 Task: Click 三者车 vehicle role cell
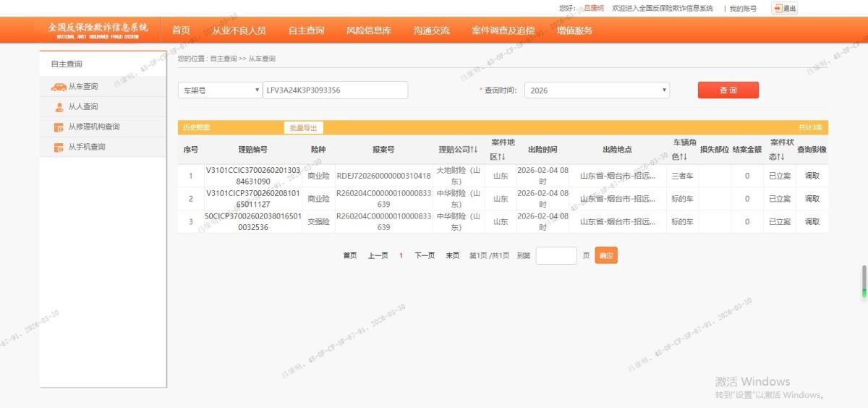[683, 176]
